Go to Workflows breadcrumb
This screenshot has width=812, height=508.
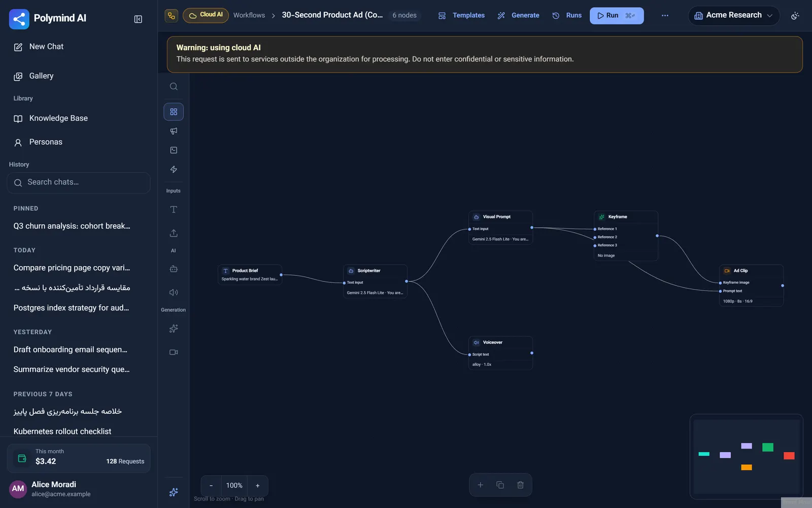point(249,15)
